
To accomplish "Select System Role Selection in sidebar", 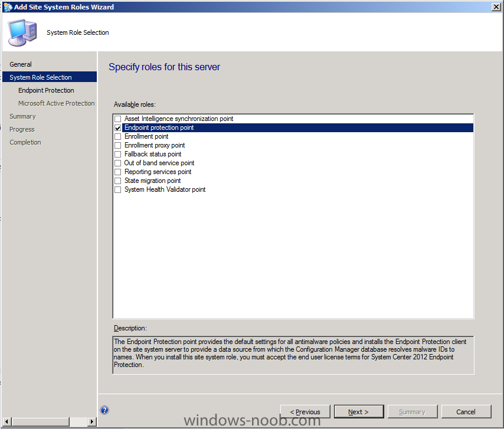I will click(x=50, y=77).
